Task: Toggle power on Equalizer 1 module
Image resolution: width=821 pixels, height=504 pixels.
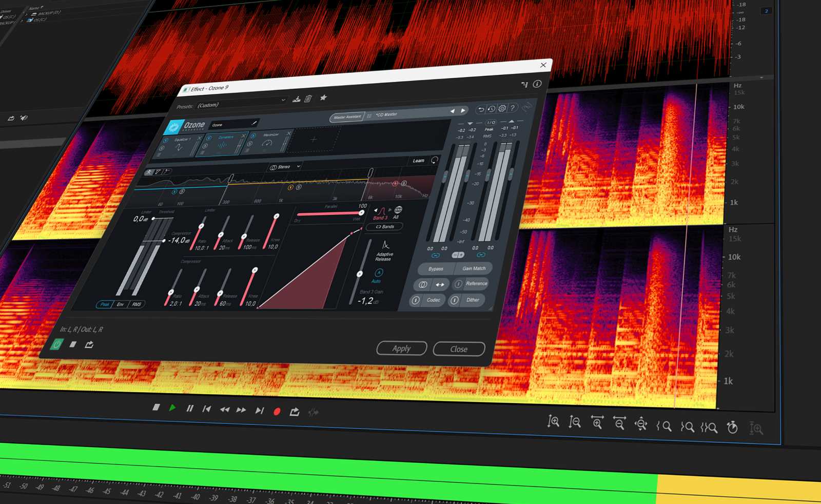Action: [166, 140]
